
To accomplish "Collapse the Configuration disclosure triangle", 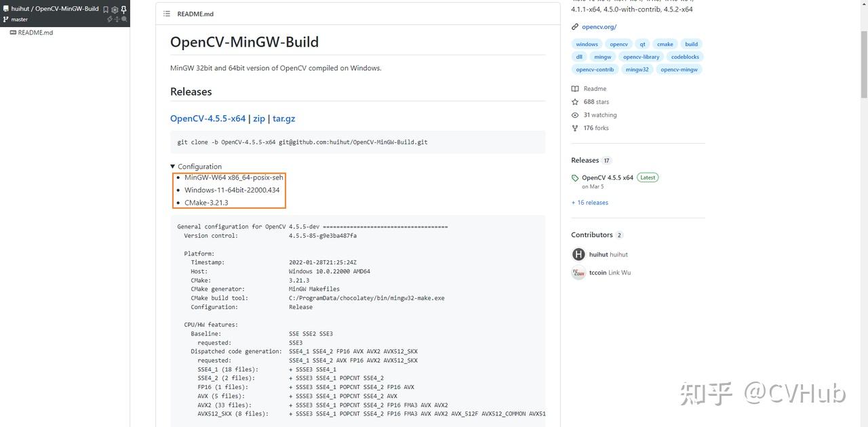I will [x=173, y=166].
